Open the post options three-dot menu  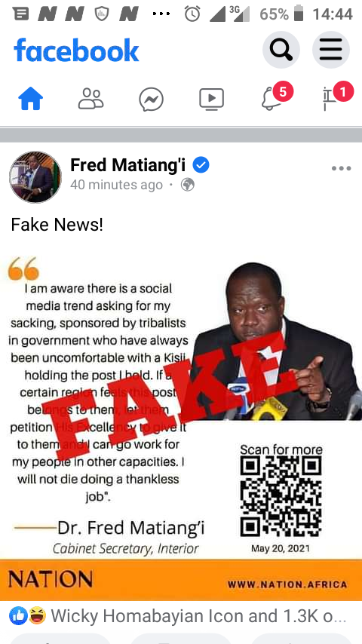click(x=342, y=168)
